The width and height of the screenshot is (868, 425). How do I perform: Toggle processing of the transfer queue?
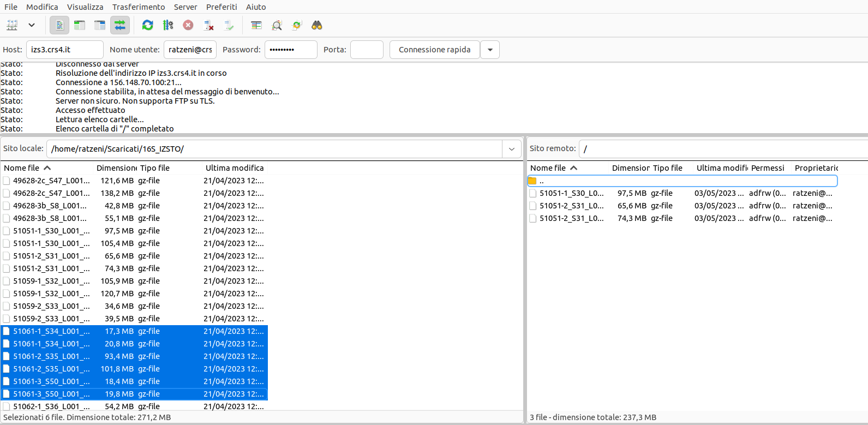pyautogui.click(x=168, y=25)
